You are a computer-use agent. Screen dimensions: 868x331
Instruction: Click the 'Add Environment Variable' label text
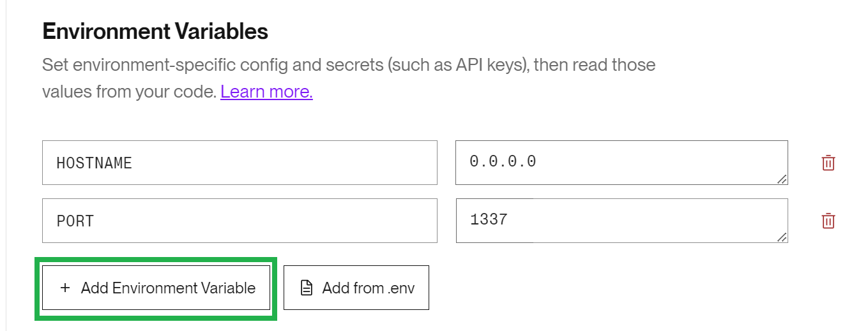click(x=168, y=288)
